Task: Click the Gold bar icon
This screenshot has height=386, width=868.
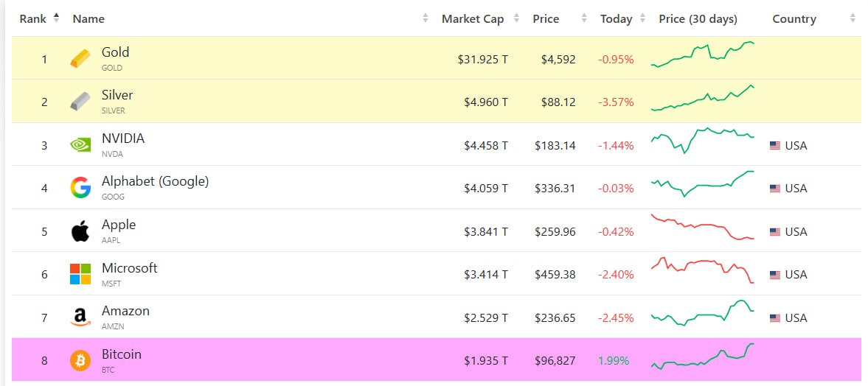Action: 80,59
